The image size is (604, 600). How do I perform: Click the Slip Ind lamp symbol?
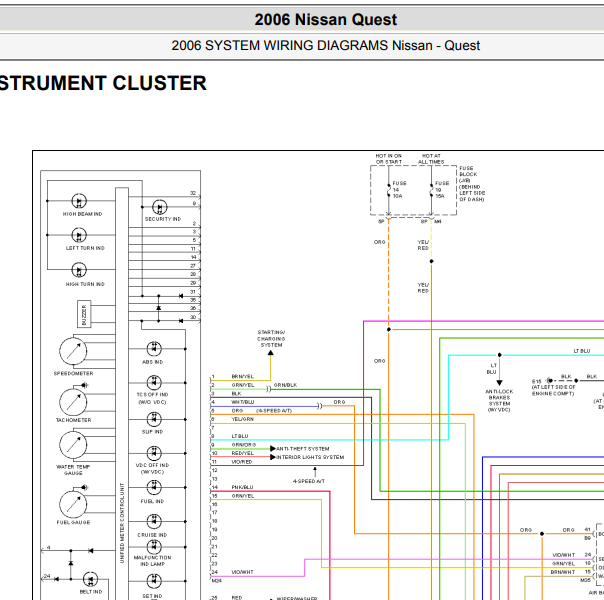[x=154, y=419]
